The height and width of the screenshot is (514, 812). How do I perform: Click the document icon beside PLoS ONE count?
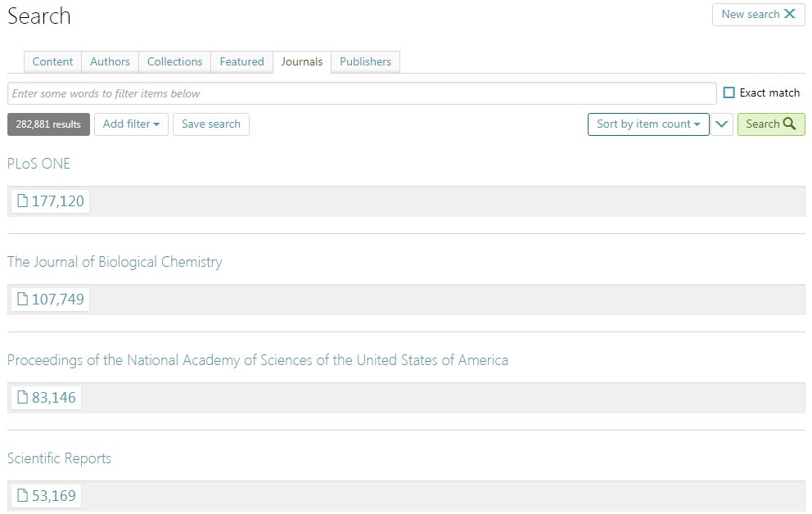[20, 201]
